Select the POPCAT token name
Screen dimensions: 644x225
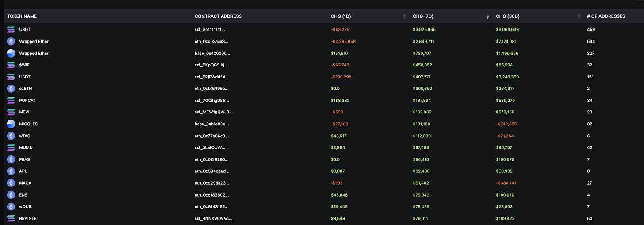27,101
